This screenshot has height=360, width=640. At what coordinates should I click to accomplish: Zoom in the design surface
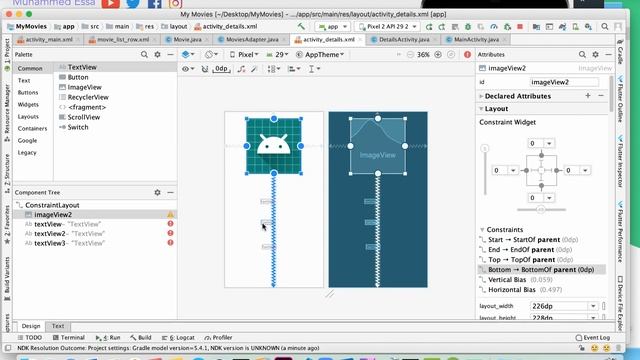point(438,54)
